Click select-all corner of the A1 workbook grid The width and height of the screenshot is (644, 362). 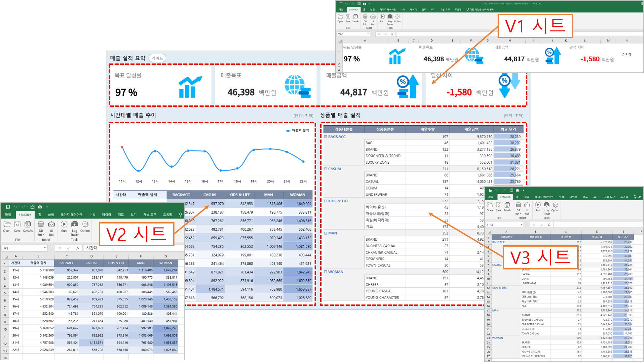[6, 257]
